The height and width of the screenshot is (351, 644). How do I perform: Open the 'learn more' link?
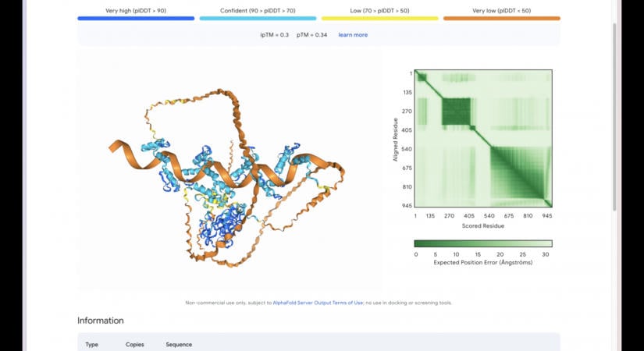pos(353,35)
